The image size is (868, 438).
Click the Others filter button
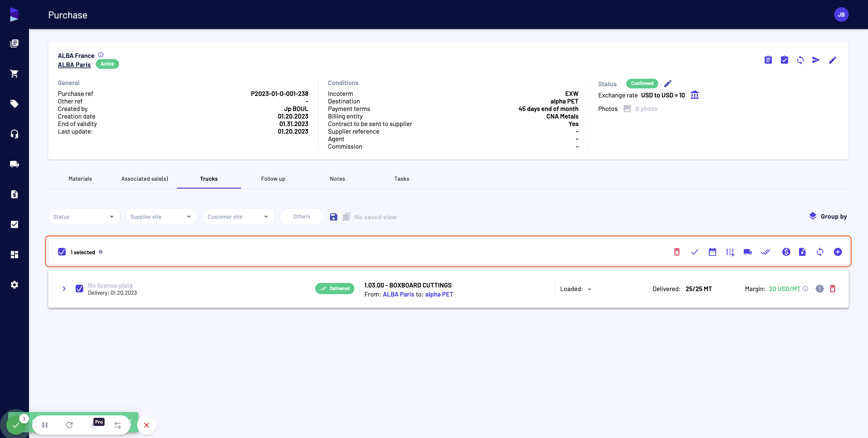click(x=302, y=217)
